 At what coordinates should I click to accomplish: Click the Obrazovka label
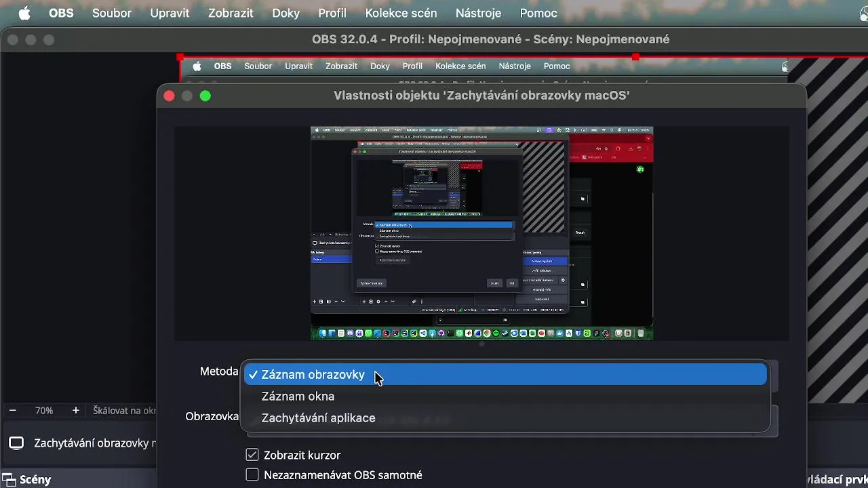pyautogui.click(x=212, y=416)
